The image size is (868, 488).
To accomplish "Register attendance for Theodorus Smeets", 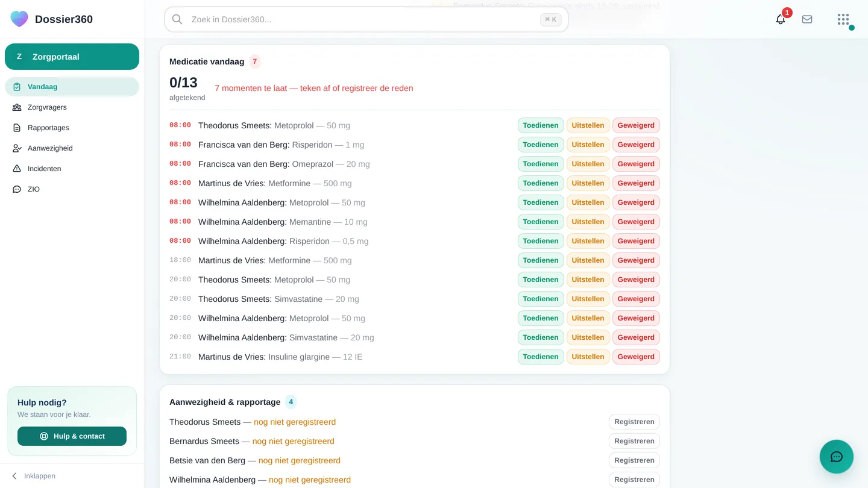I will pyautogui.click(x=634, y=422).
